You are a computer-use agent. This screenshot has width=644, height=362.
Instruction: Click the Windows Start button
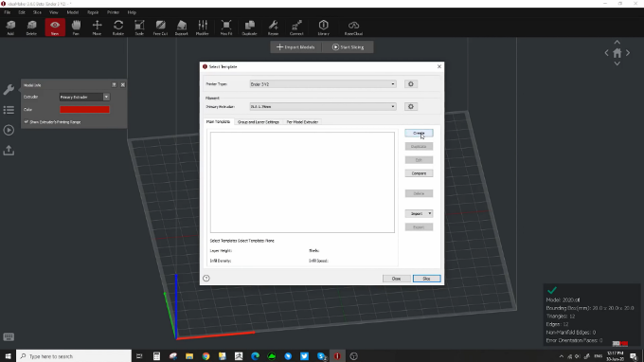click(8, 356)
